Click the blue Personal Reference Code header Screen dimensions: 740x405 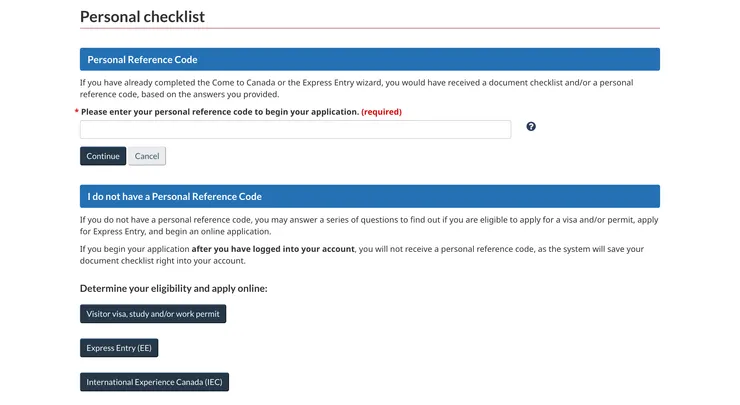tap(369, 59)
